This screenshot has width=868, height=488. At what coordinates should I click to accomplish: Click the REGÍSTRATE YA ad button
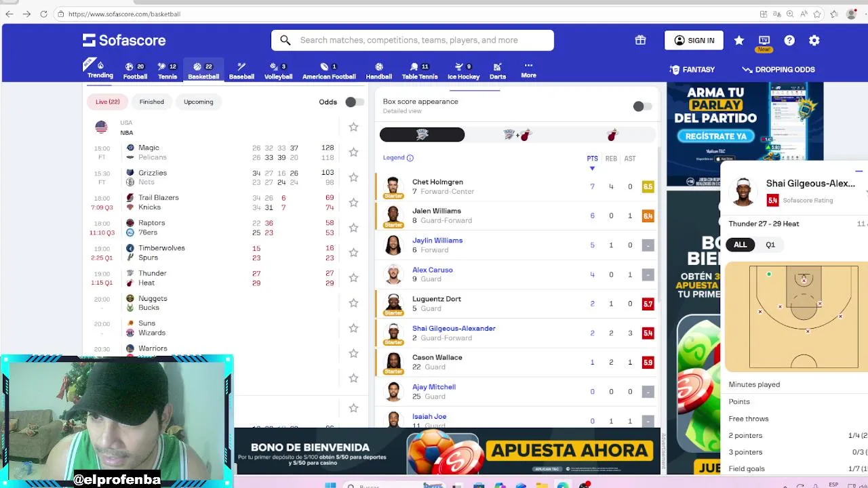point(716,136)
